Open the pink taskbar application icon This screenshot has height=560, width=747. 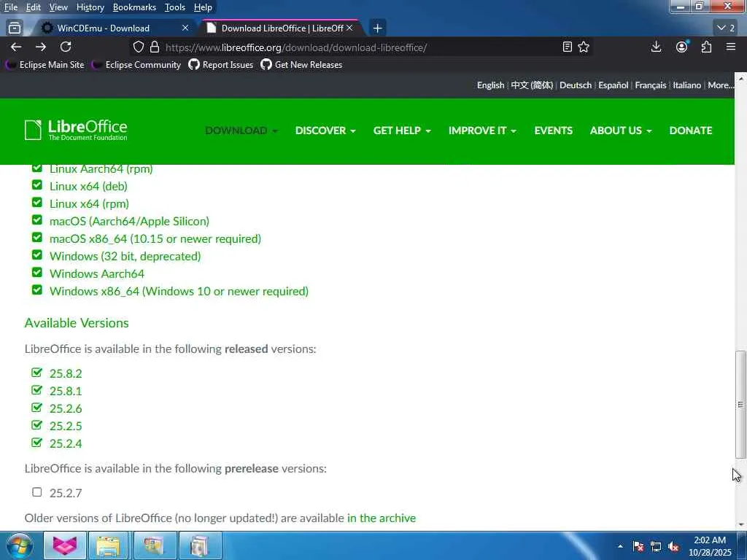(65, 545)
